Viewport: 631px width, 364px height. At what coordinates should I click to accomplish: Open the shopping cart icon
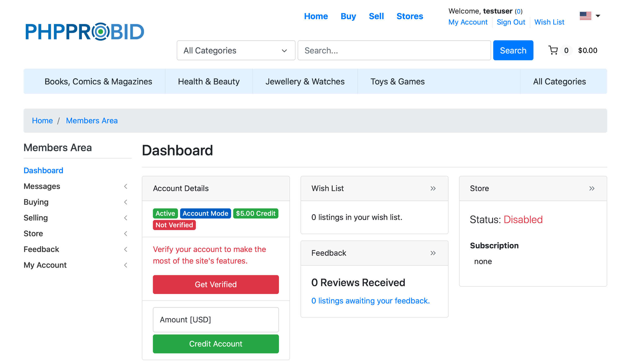553,50
